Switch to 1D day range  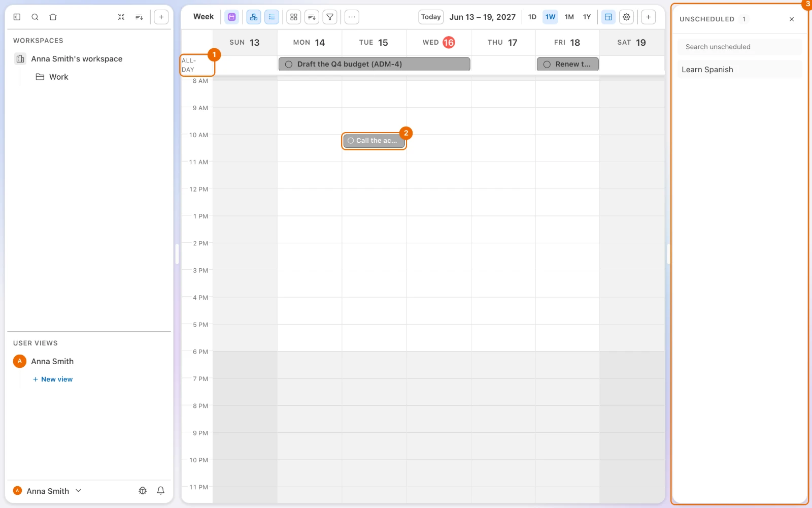pos(532,17)
